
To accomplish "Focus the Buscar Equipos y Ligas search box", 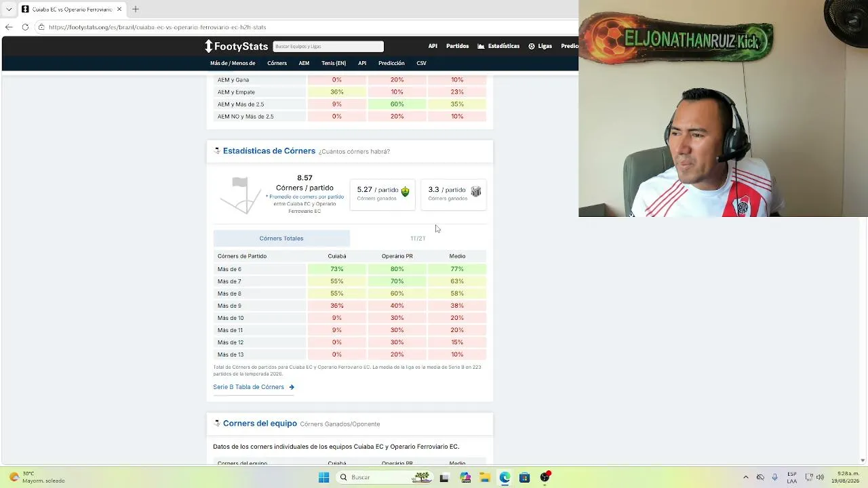I will (x=328, y=46).
